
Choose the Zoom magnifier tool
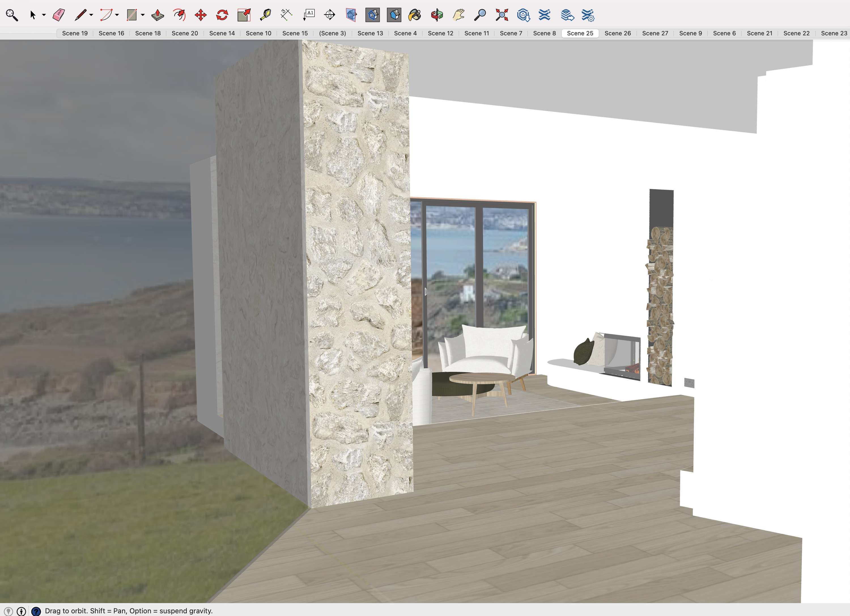pyautogui.click(x=480, y=15)
